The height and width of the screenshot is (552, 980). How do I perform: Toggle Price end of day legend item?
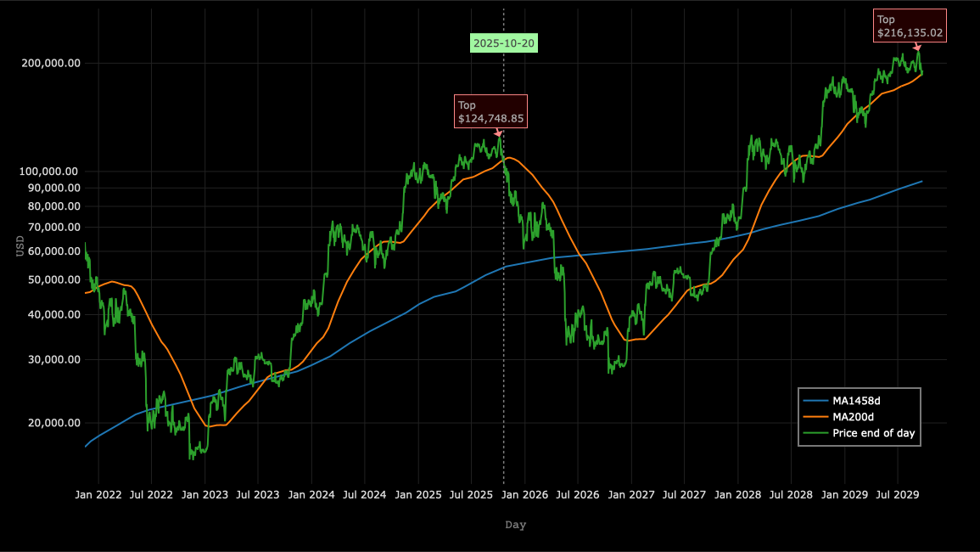pos(873,433)
